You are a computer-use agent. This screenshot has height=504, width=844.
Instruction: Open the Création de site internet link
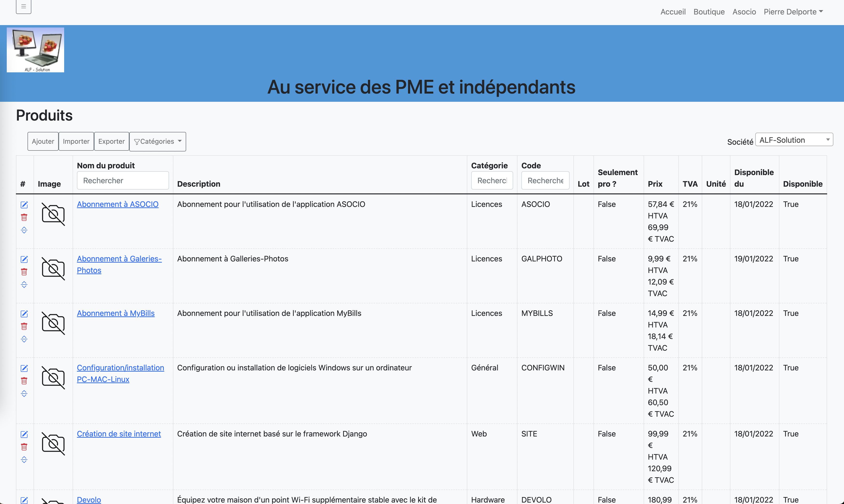(118, 434)
